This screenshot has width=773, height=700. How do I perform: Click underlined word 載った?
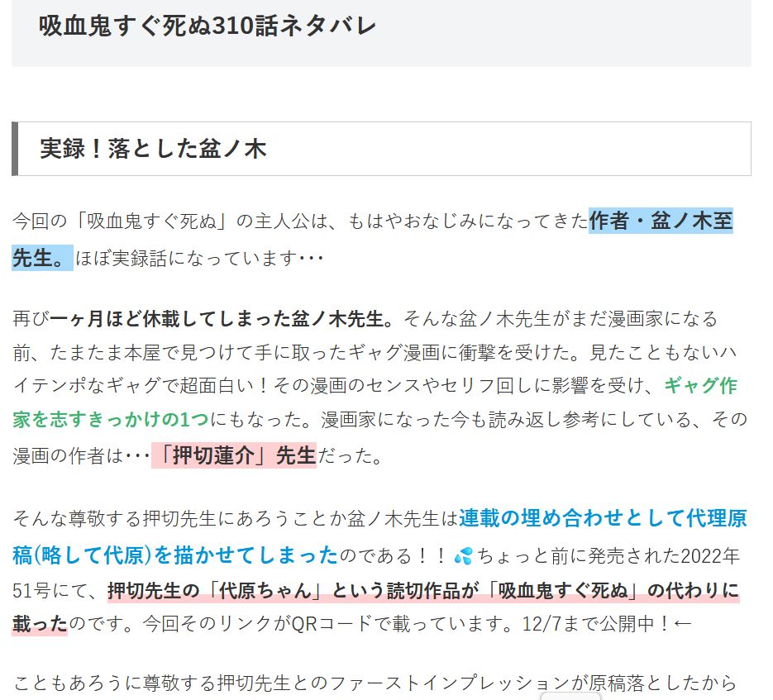point(40,623)
